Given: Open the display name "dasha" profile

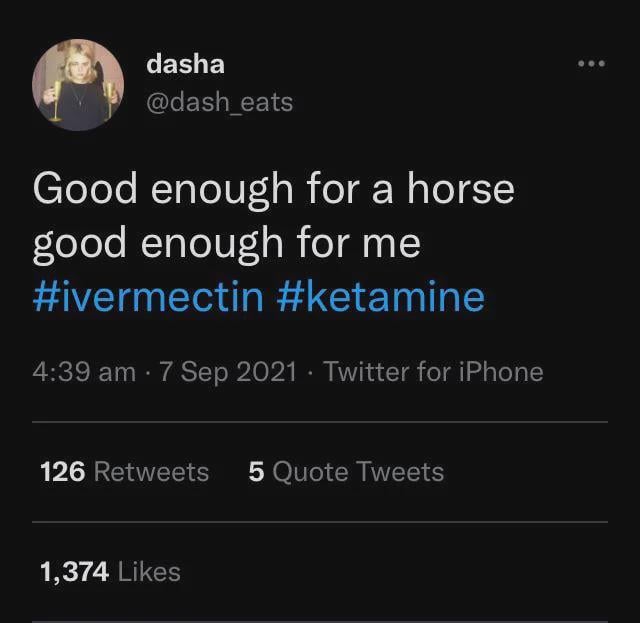Looking at the screenshot, I should [x=185, y=64].
